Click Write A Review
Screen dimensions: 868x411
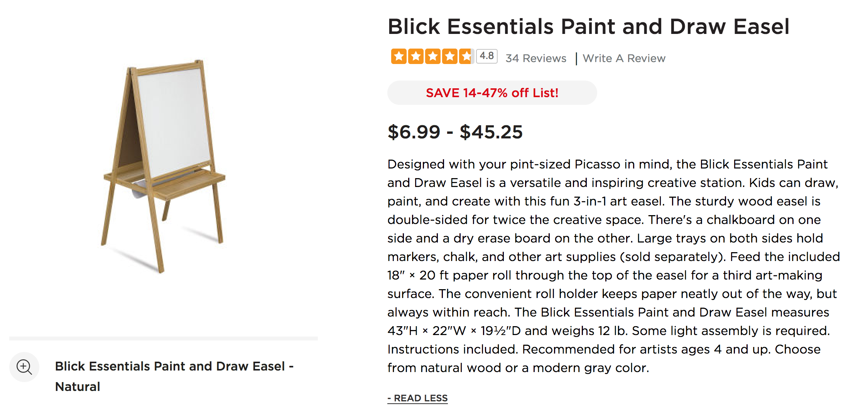coord(624,58)
